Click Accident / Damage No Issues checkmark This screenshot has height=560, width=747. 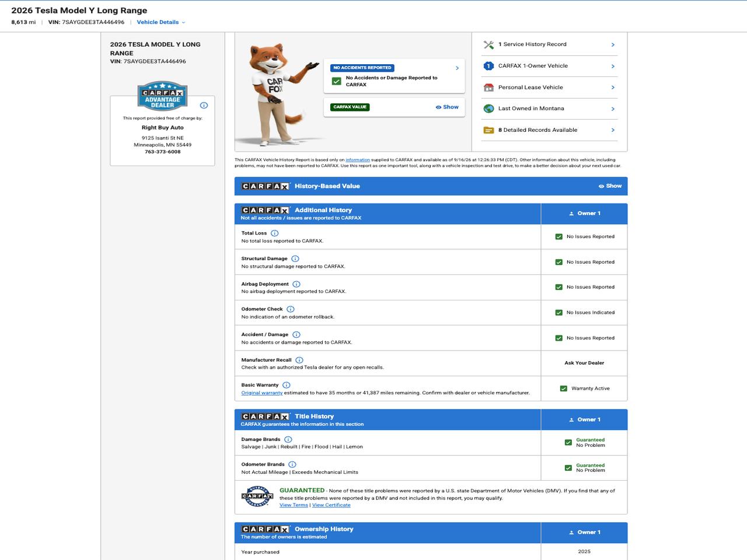click(559, 338)
